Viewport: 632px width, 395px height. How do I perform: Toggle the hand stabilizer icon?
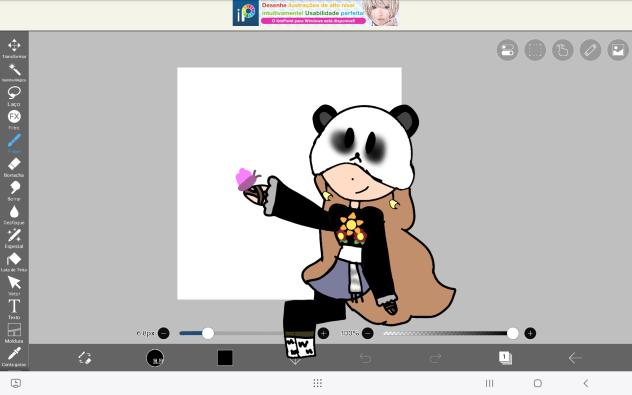click(563, 50)
